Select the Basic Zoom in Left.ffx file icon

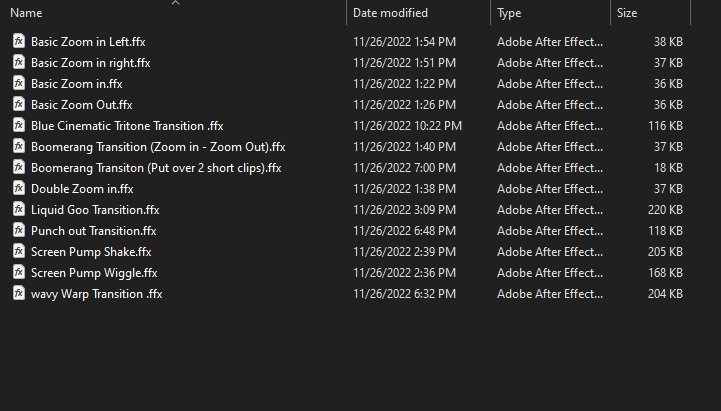(x=19, y=41)
